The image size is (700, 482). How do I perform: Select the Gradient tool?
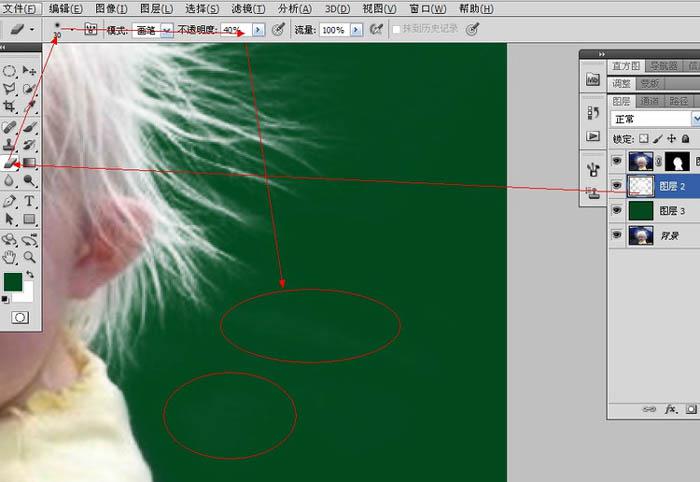pos(29,162)
